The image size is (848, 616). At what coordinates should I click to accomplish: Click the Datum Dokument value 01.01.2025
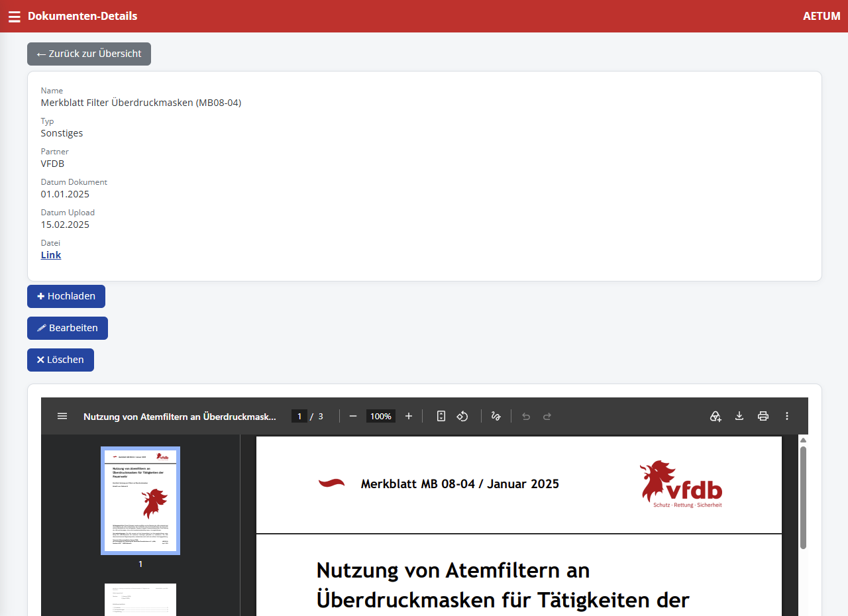65,194
